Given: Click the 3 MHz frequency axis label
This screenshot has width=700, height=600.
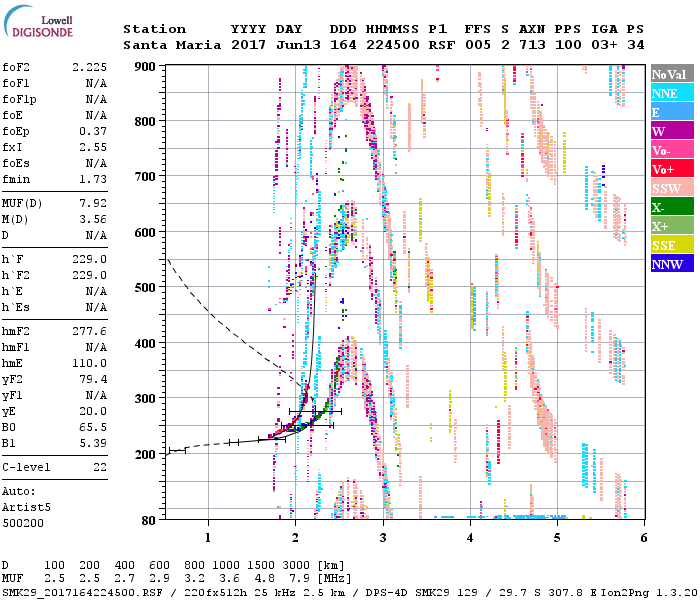Looking at the screenshot, I should click(x=383, y=538).
